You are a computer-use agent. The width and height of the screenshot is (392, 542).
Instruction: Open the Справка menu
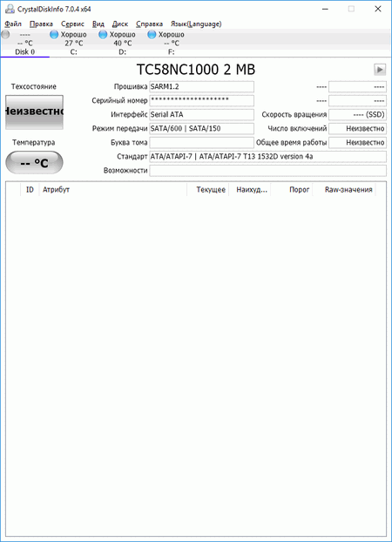(x=149, y=24)
